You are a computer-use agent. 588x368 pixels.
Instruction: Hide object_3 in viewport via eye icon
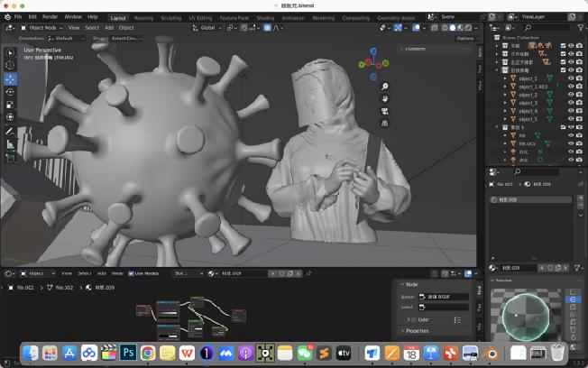(571, 103)
